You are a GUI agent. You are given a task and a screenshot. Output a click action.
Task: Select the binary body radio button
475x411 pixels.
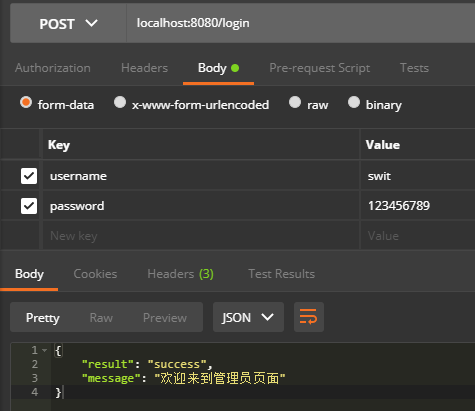coord(354,102)
